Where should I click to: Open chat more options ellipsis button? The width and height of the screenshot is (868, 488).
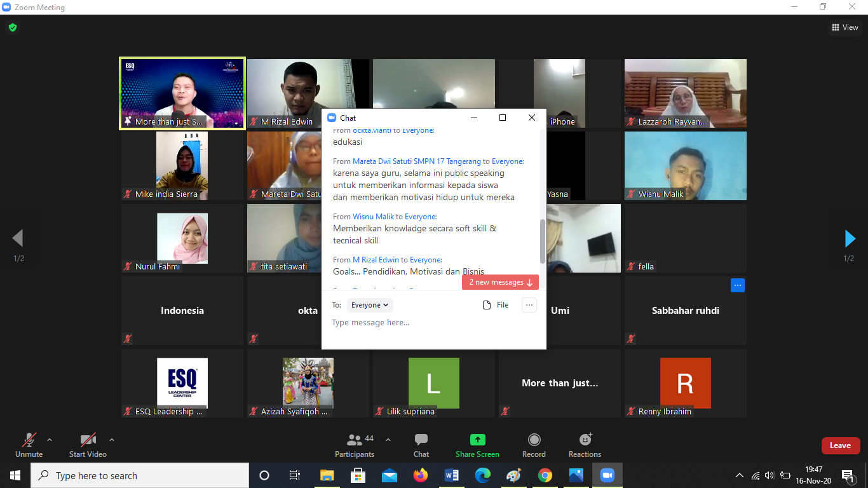click(x=529, y=305)
